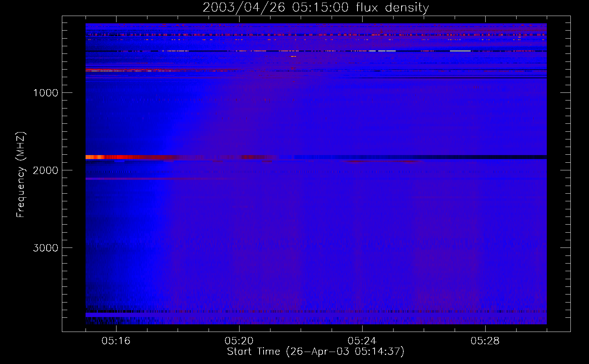Select the 05:20 time tick label
This screenshot has width=589, height=364.
[239, 341]
